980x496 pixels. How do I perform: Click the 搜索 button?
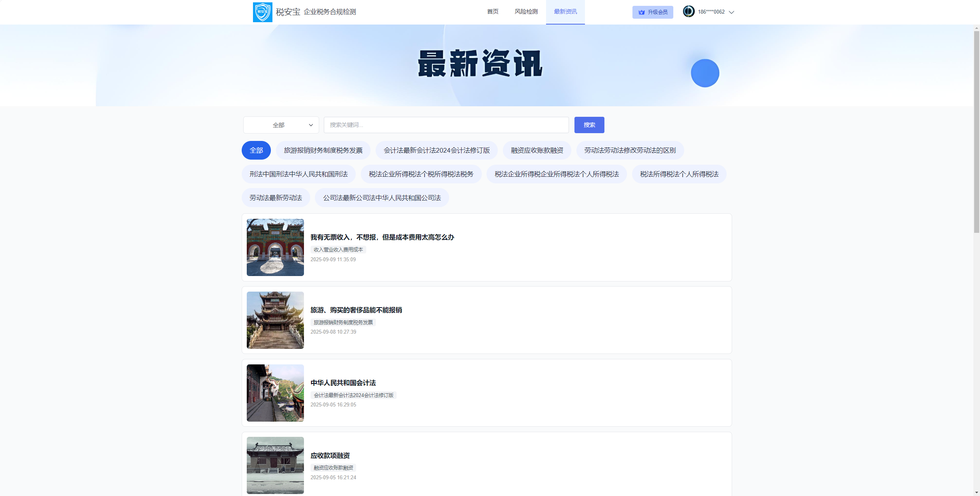click(589, 125)
